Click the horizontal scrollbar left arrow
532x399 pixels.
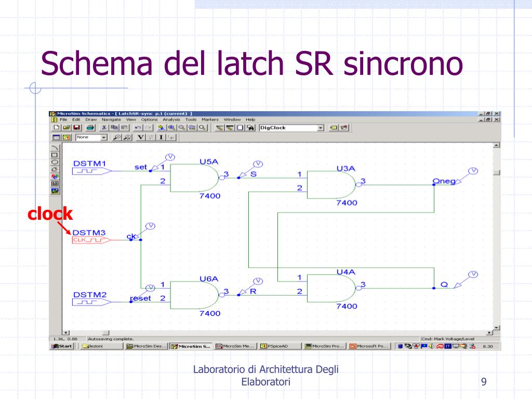pos(66,333)
